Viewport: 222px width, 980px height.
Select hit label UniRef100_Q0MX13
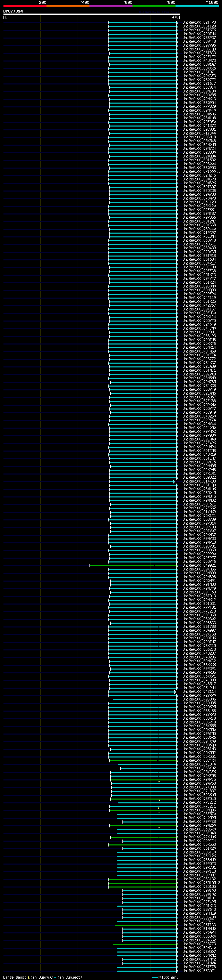click(x=199, y=99)
